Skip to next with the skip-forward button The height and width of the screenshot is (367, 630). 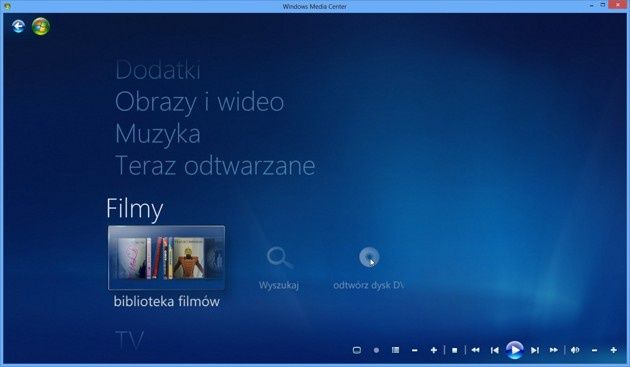pyautogui.click(x=535, y=350)
